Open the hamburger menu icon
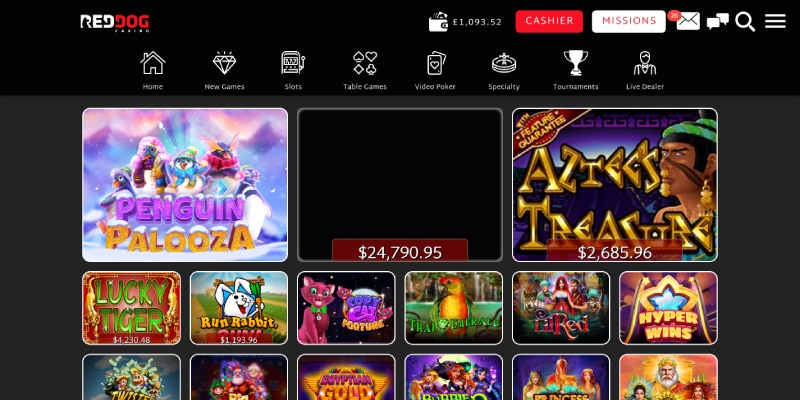 click(x=775, y=21)
